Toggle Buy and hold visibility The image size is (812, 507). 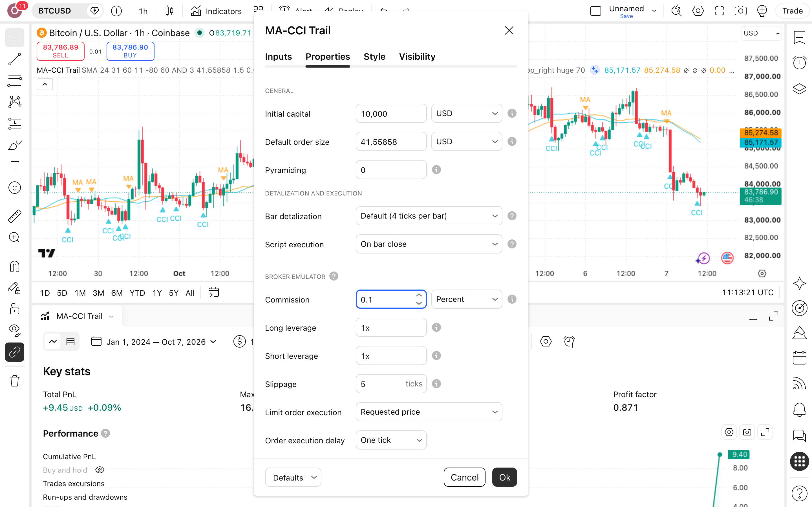coord(100,470)
